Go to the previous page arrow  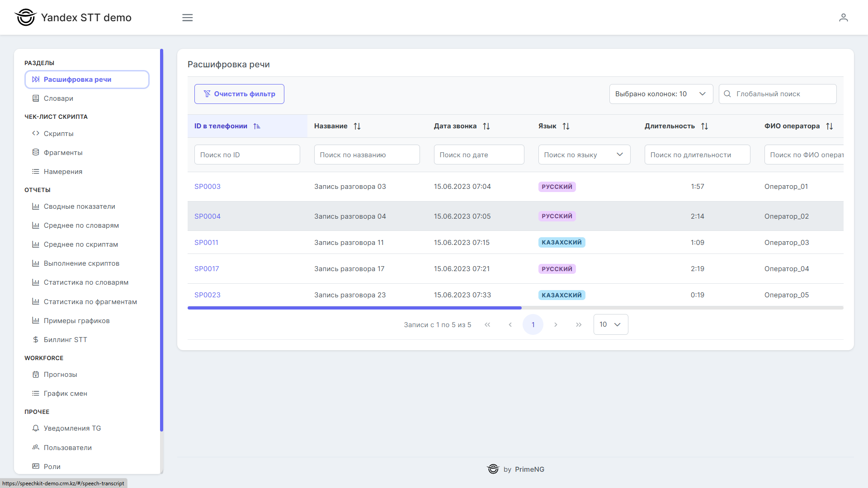point(510,325)
